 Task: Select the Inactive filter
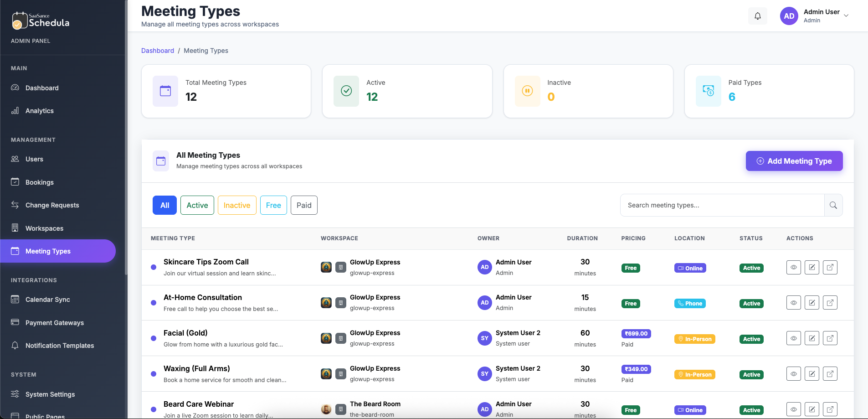(x=237, y=205)
